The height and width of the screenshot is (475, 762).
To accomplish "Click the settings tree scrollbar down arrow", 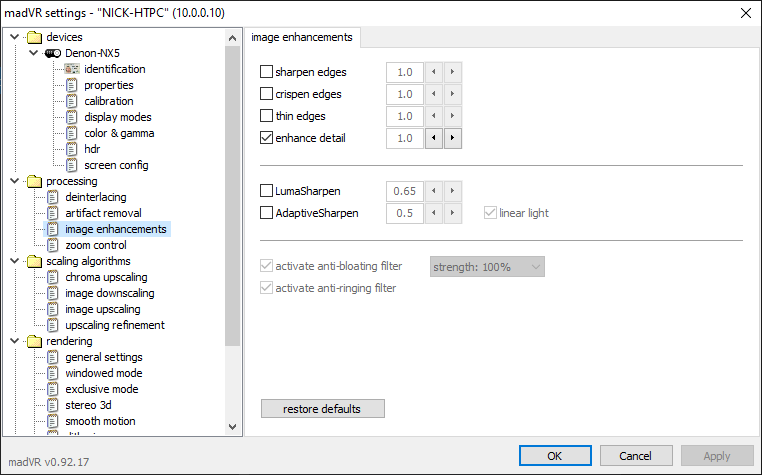I will pyautogui.click(x=233, y=427).
